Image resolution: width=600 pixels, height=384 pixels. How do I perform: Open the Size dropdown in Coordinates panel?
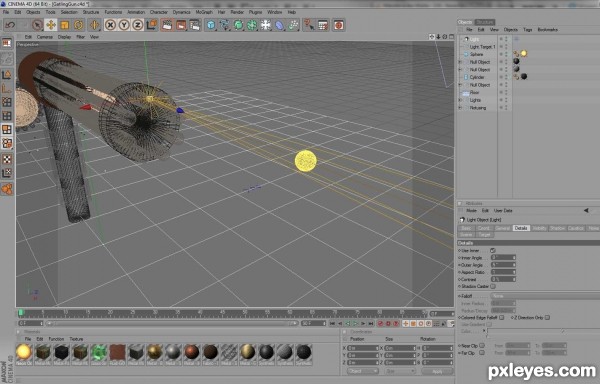(399, 371)
